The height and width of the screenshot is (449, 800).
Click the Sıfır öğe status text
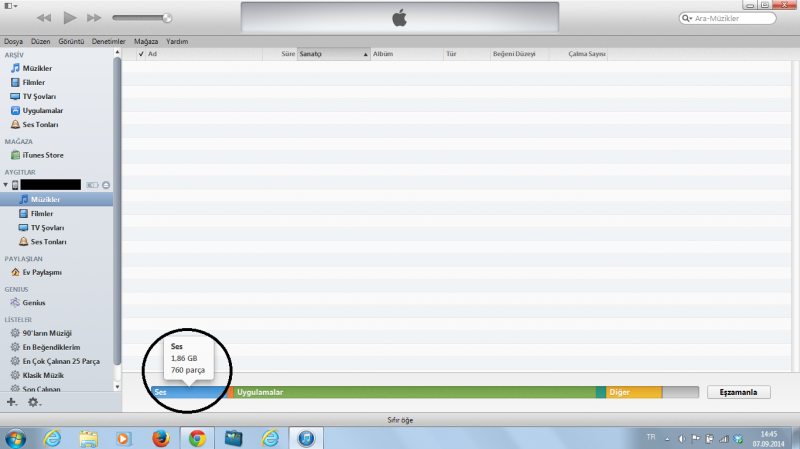(x=400, y=420)
